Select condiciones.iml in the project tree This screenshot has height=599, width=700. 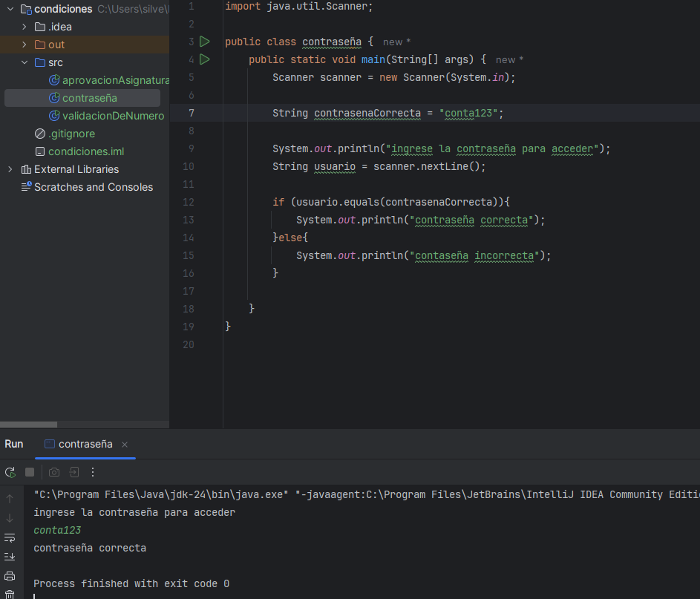coord(86,151)
